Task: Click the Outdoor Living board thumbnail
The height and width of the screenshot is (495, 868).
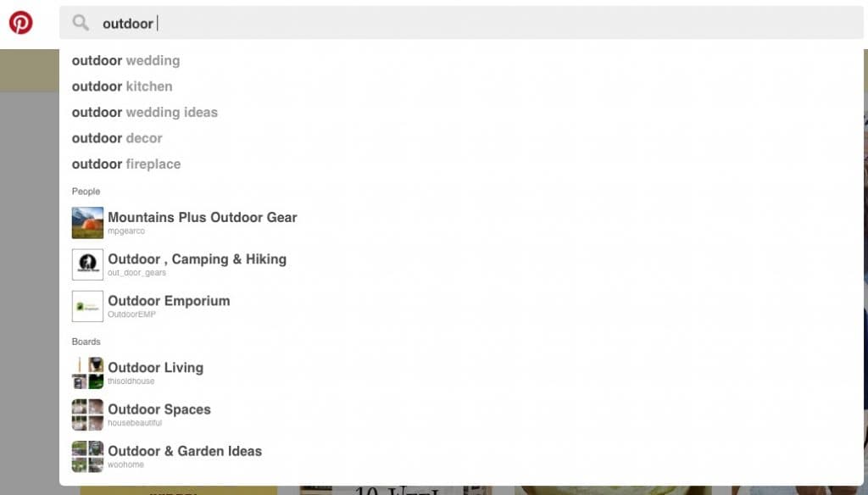Action: [x=88, y=373]
